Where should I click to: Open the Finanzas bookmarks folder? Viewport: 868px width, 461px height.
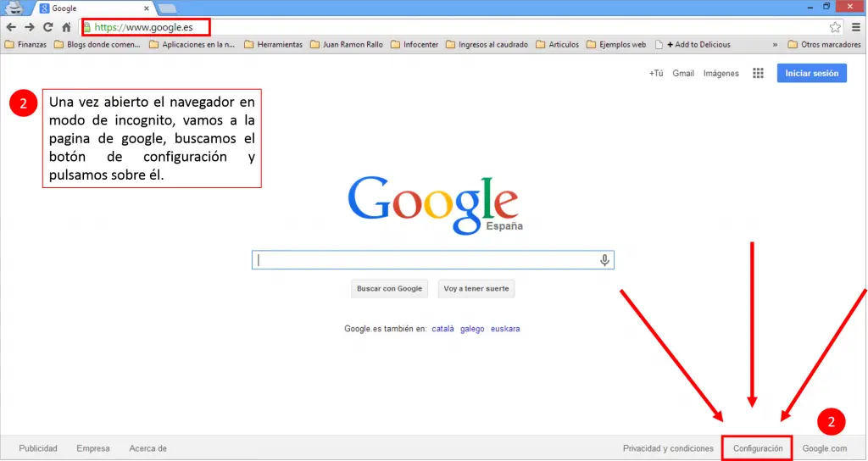(x=25, y=44)
